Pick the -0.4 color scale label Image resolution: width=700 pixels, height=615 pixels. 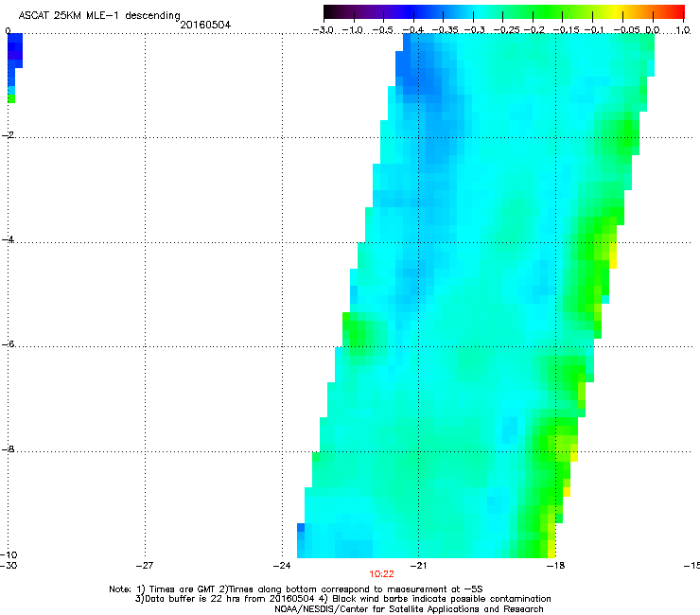click(x=413, y=30)
